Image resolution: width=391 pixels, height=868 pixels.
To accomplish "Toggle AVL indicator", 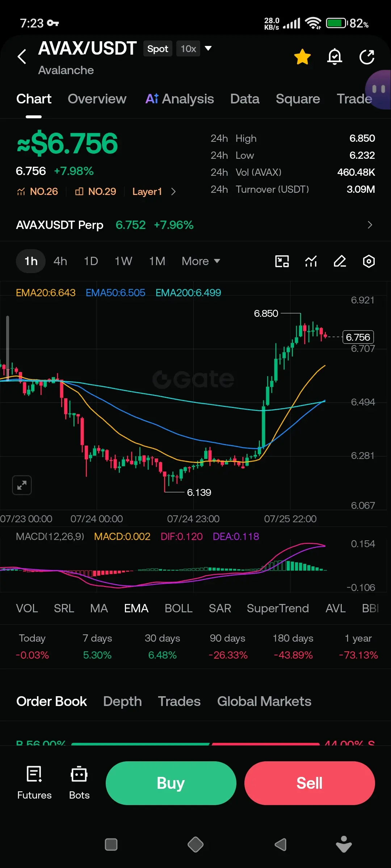I will pos(336,608).
